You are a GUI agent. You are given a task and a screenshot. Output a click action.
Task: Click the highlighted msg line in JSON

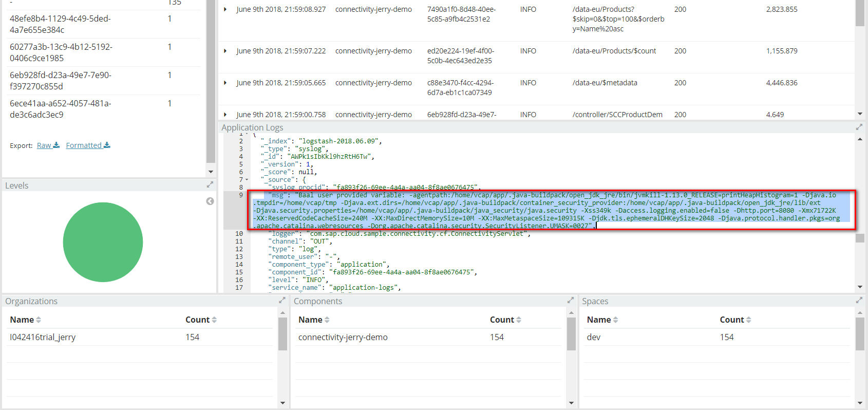point(552,210)
